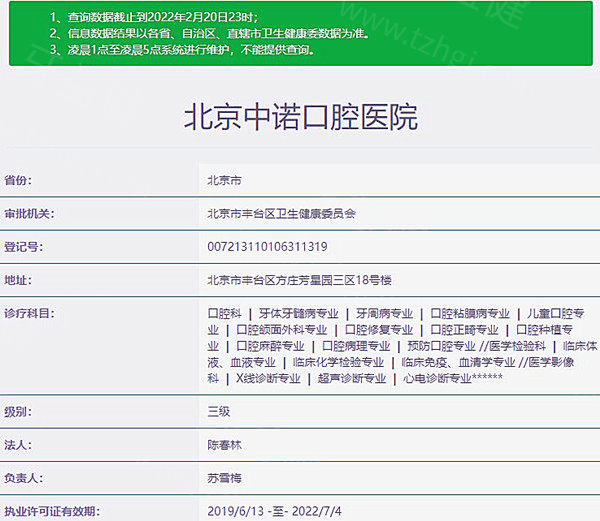Image resolution: width=600 pixels, height=521 pixels.
Task: Click 牙周病专业 entry
Action: [384, 314]
